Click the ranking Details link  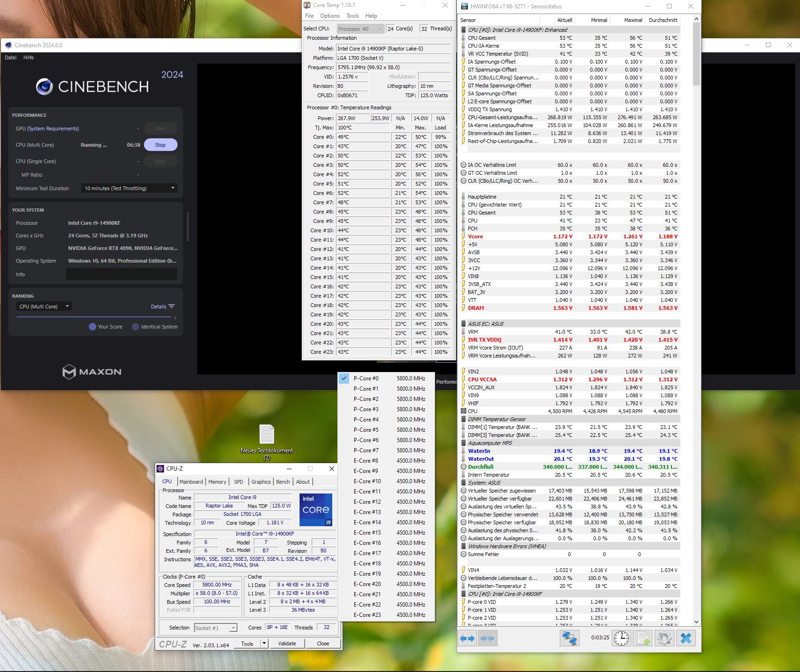[158, 307]
